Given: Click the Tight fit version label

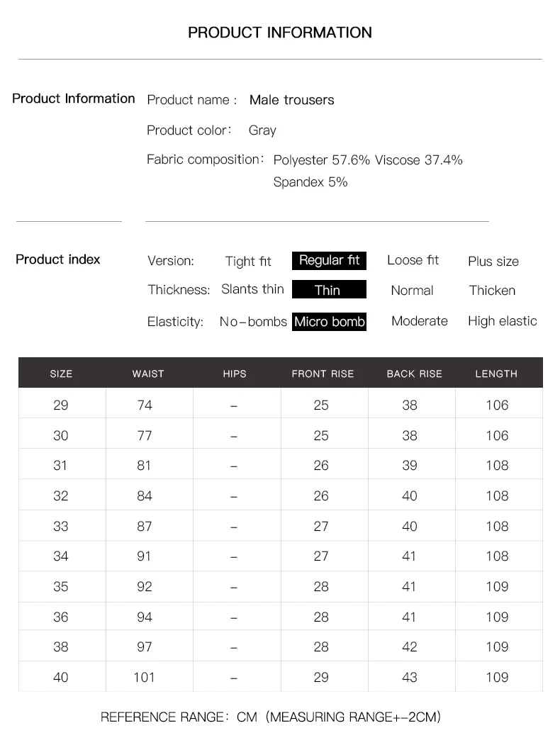Looking at the screenshot, I should [x=247, y=262].
